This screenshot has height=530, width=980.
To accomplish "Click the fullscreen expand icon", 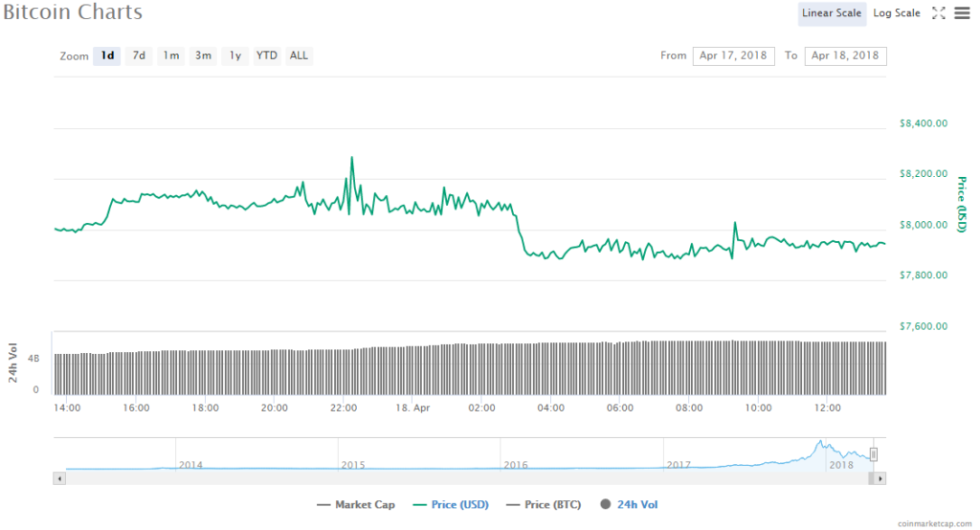I will (x=939, y=12).
